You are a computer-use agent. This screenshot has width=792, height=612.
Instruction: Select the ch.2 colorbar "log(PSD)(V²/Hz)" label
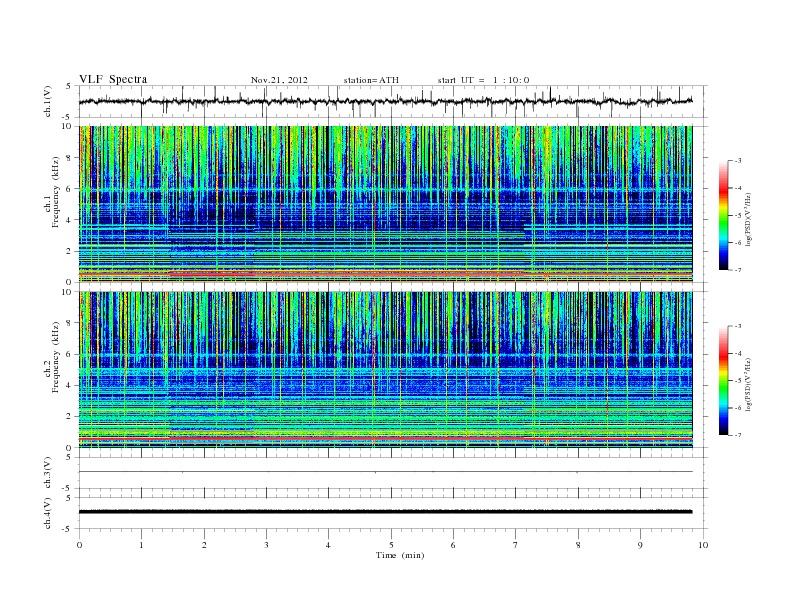coord(748,384)
